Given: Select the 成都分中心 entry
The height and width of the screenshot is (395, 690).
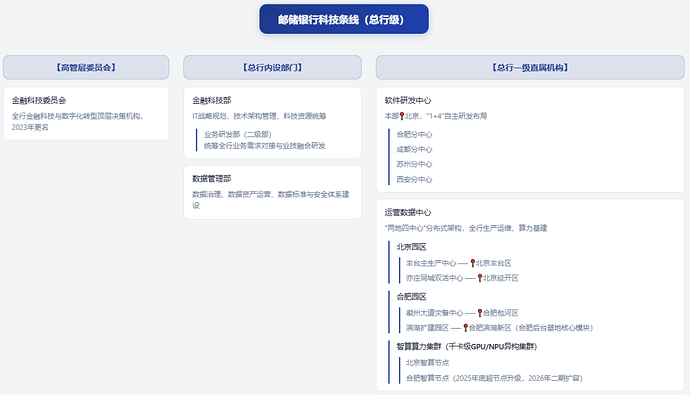Looking at the screenshot, I should point(414,149).
